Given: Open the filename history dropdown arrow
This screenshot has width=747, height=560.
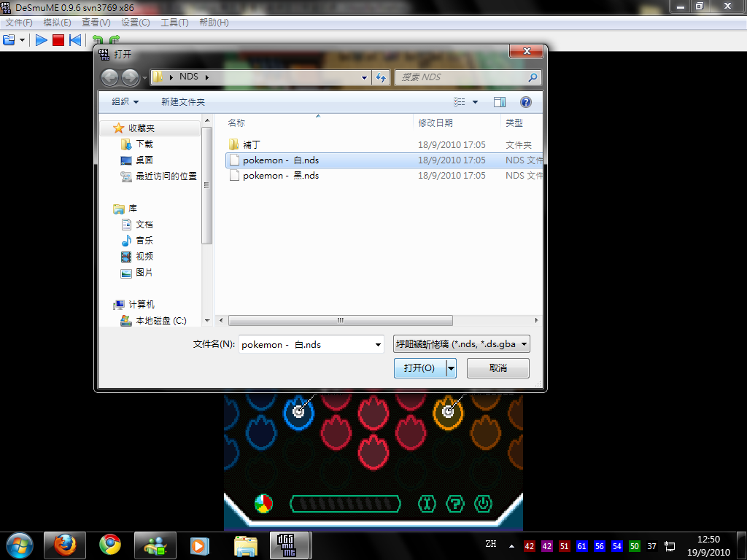Looking at the screenshot, I should coord(378,344).
